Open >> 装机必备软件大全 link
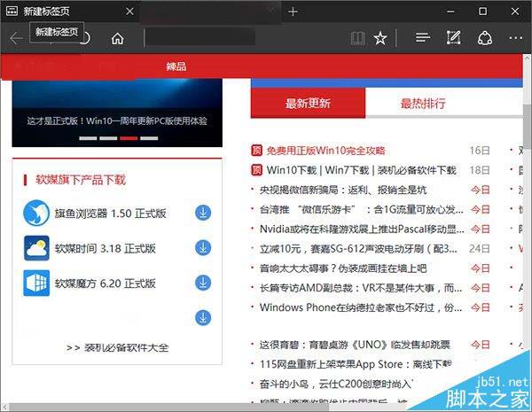Viewport: 532px width, 412px height. 117,347
